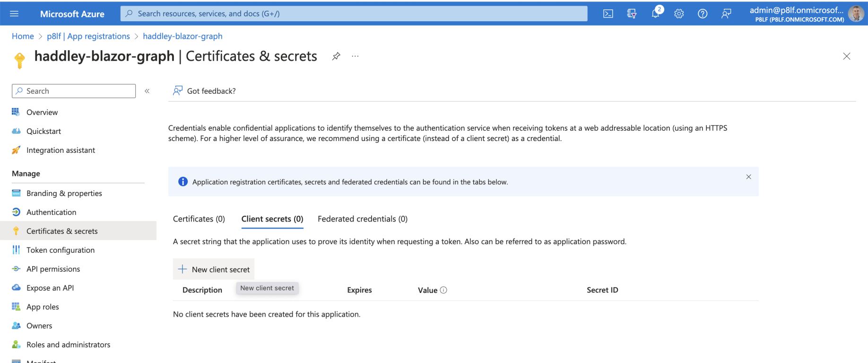
Task: Go to p8lf App registrations breadcrumb
Action: 88,36
